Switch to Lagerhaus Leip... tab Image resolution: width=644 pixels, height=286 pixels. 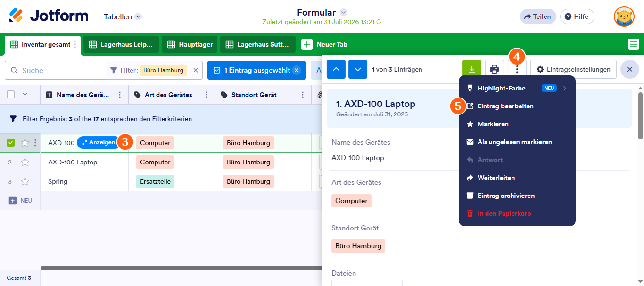point(121,44)
